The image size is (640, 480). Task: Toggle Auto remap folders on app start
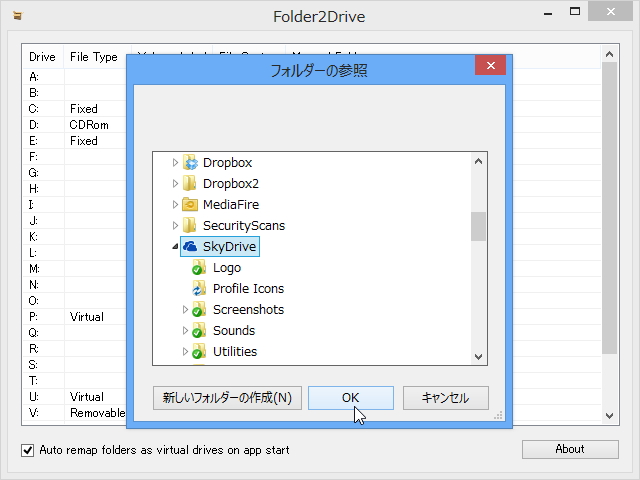(27, 450)
